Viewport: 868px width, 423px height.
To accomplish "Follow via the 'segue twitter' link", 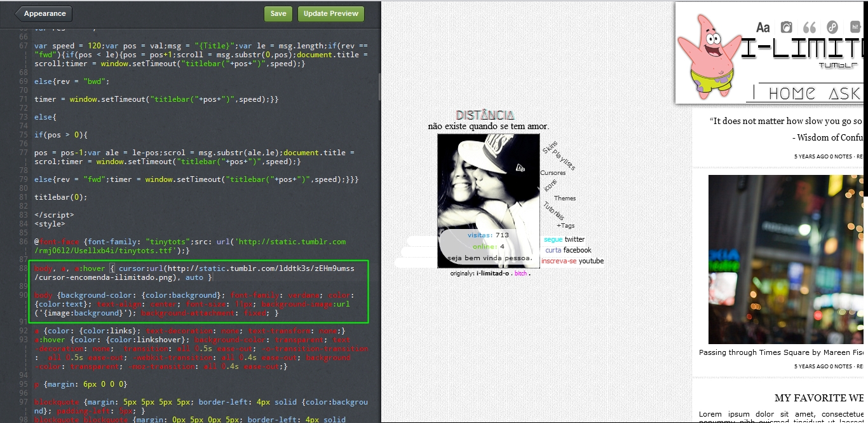I will tap(564, 239).
